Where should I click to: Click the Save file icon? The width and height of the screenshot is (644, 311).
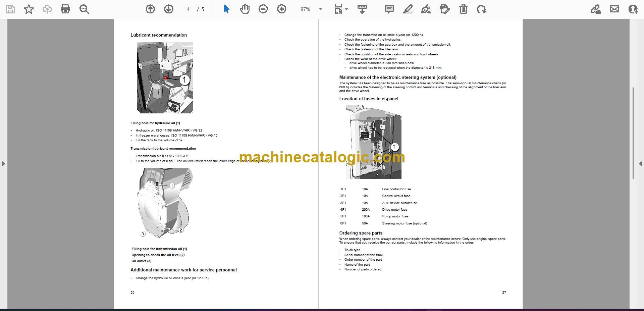point(10,9)
